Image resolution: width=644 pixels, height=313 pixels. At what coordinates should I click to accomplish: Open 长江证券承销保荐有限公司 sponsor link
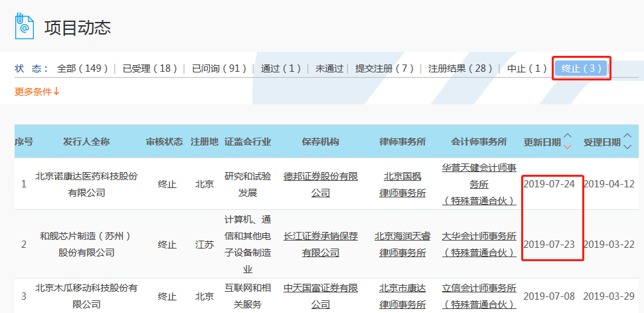coord(321,245)
